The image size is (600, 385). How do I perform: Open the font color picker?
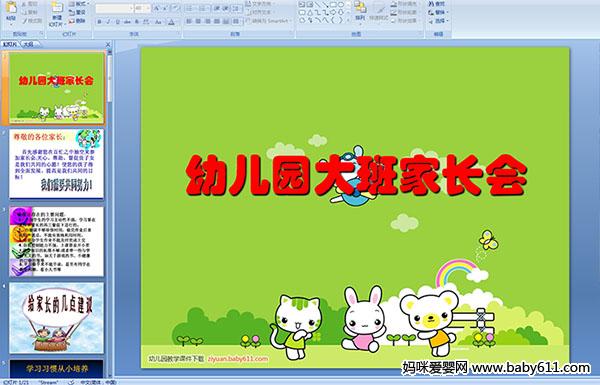171,22
